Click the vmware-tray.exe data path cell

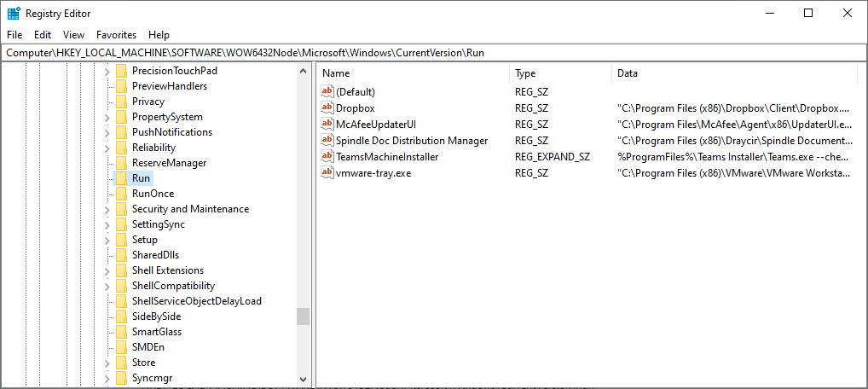(x=735, y=173)
